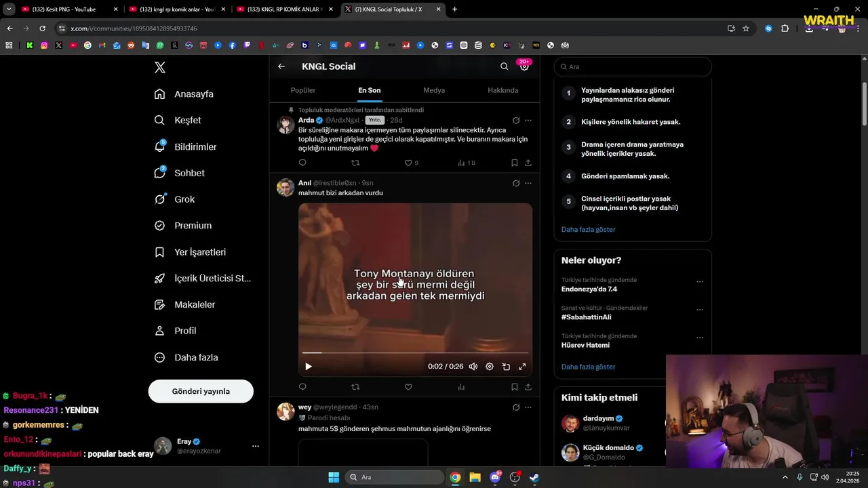Screen dimensions: 868x488
Task: Open more options on wey's post
Action: pos(528,407)
